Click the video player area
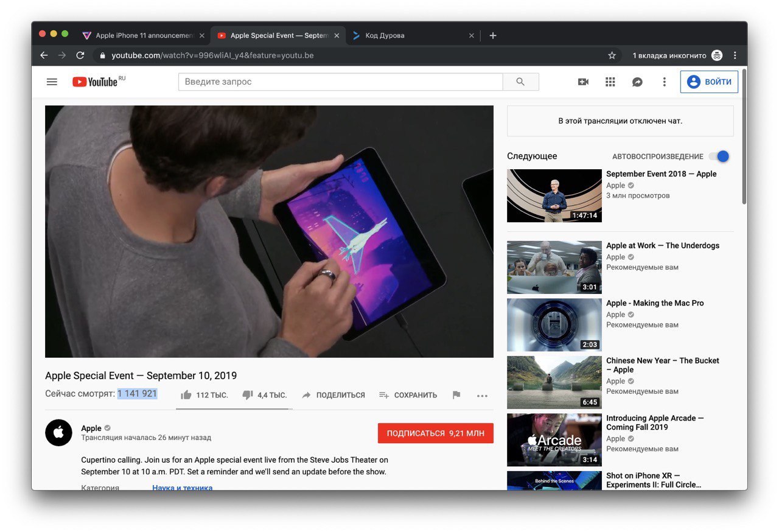 pos(269,231)
